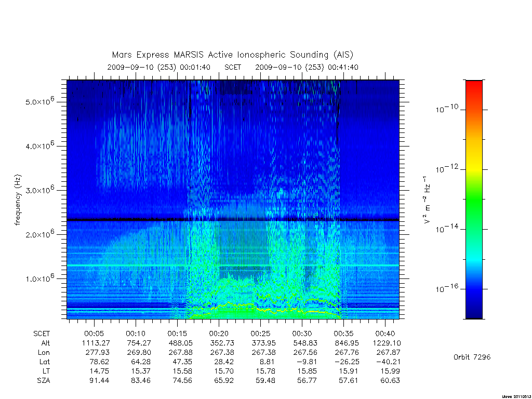Click the local time value 15.99

tap(390, 371)
